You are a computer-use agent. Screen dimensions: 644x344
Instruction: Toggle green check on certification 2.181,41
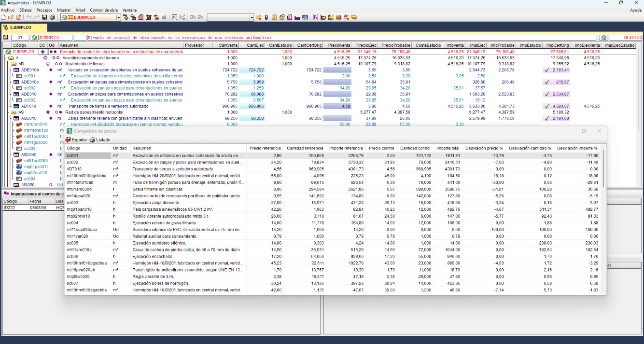(547, 70)
